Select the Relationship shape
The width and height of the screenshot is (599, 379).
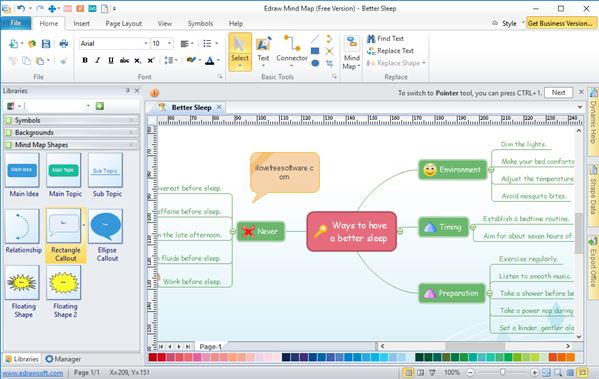coord(23,232)
